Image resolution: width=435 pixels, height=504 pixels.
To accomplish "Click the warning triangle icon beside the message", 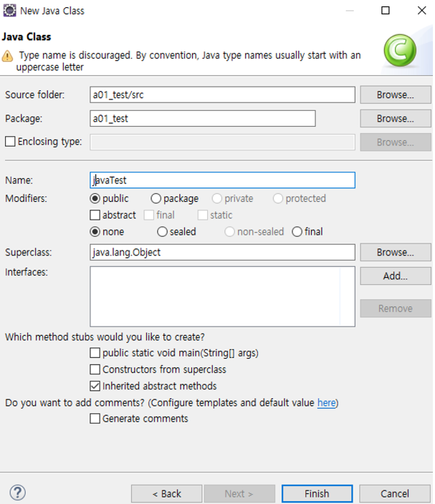I will tap(7, 56).
